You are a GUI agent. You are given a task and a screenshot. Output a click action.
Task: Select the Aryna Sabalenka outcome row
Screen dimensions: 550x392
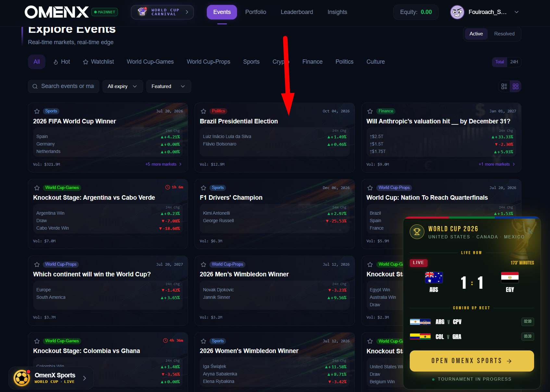click(274, 374)
